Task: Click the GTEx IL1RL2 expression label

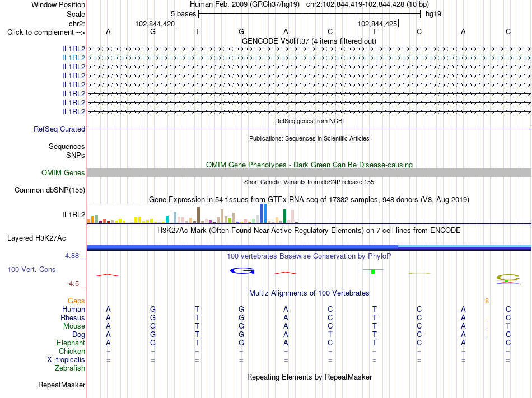Action: coord(73,214)
